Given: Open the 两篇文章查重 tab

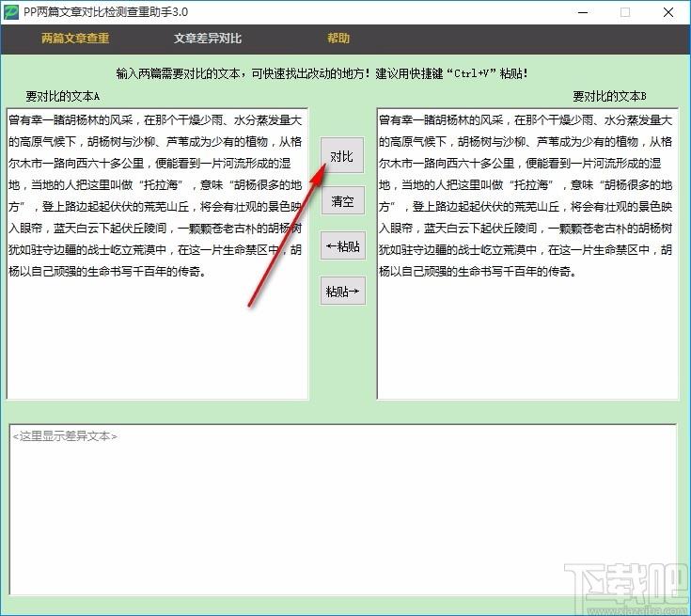Looking at the screenshot, I should coord(75,39).
